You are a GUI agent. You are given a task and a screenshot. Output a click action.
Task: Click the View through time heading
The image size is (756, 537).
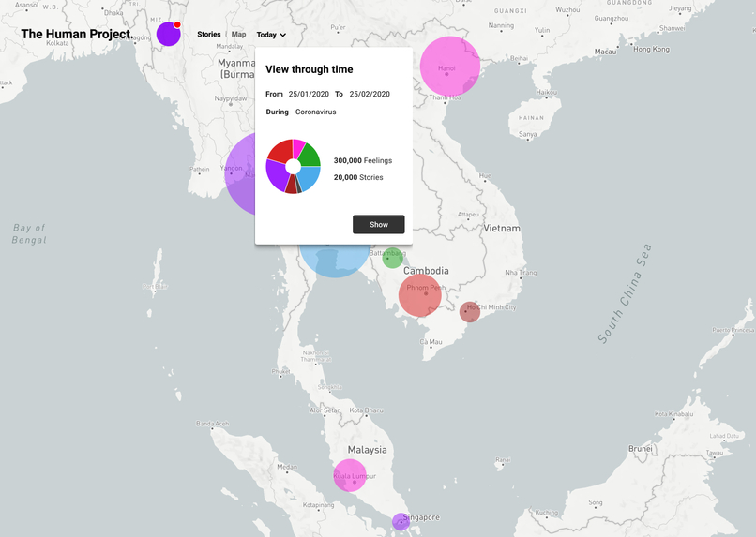tap(309, 69)
